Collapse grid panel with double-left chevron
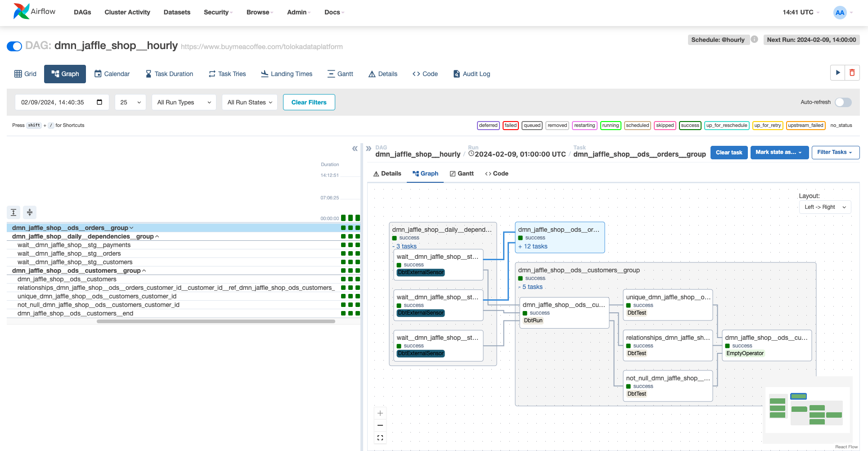 pyautogui.click(x=355, y=149)
